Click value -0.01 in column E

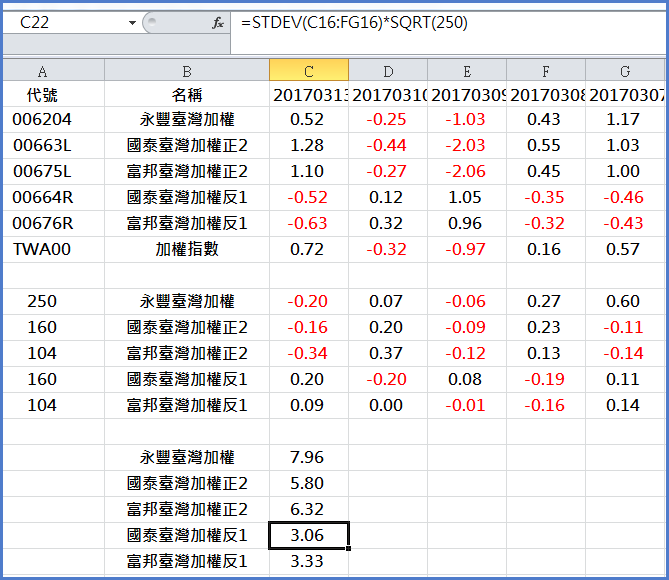click(x=467, y=405)
